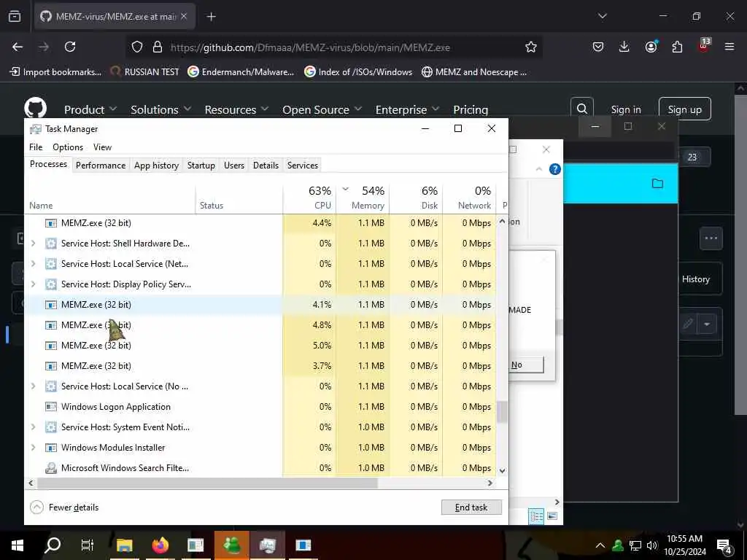Expand Service Host: Local Service (No ... row
The width and height of the screenshot is (747, 560).
click(x=34, y=386)
